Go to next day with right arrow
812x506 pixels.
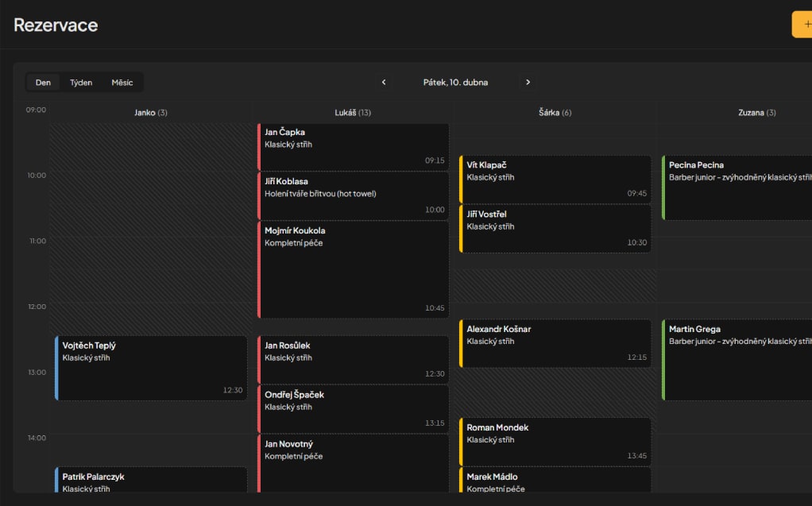point(528,83)
